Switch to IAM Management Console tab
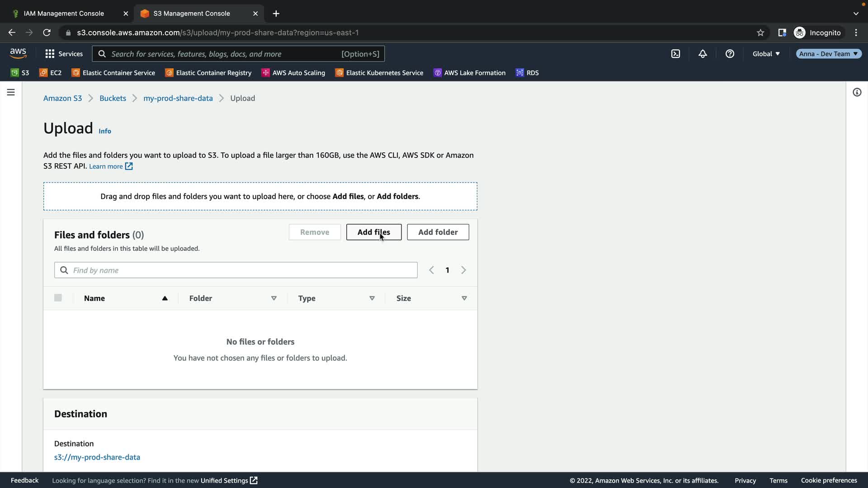868x488 pixels. click(64, 14)
